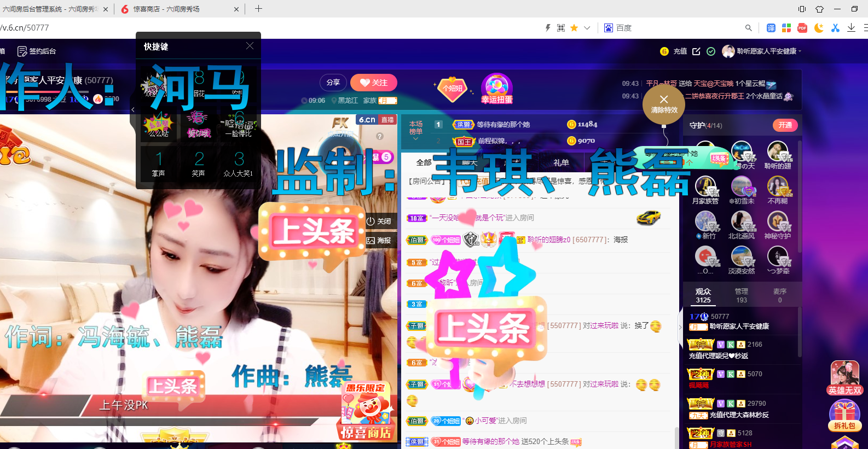Collapse the shortcut panel side arrow
Viewport: 868px width, 449px height.
pyautogui.click(x=133, y=109)
